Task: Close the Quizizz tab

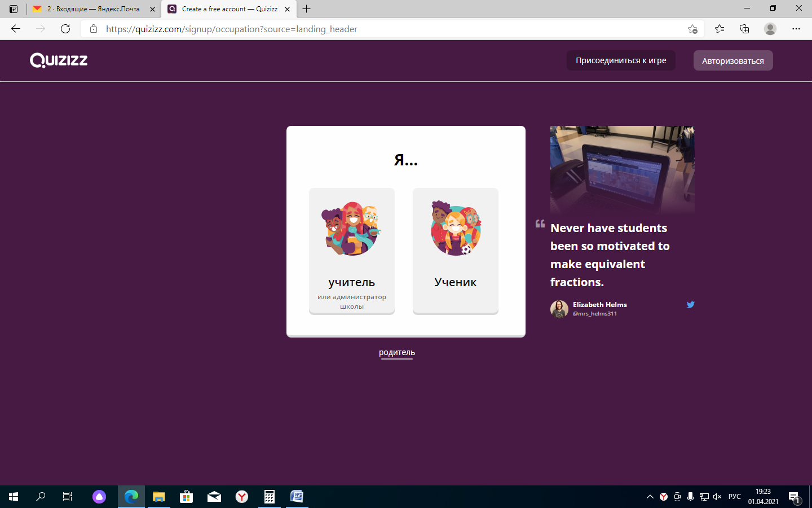Action: (287, 9)
